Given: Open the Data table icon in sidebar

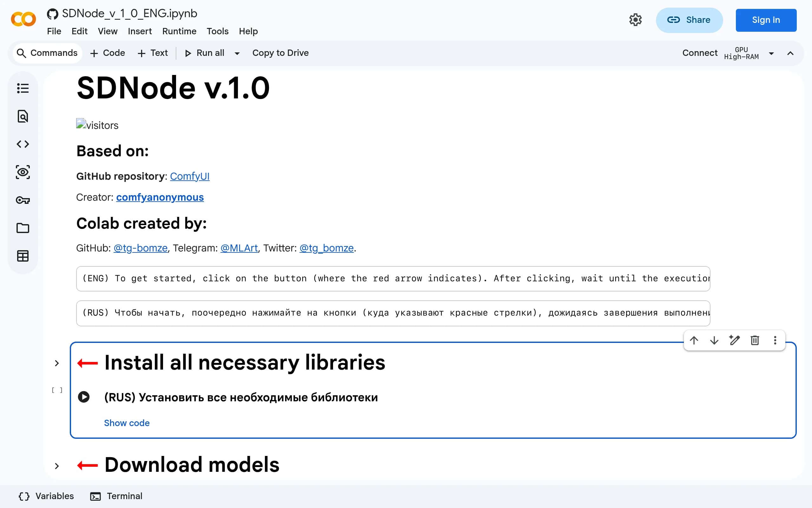Looking at the screenshot, I should point(23,256).
